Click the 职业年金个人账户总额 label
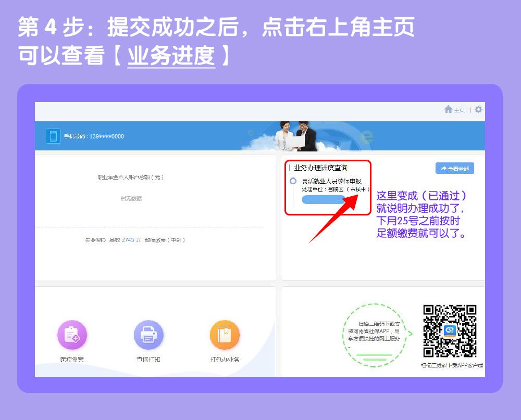521x420 pixels. point(130,177)
